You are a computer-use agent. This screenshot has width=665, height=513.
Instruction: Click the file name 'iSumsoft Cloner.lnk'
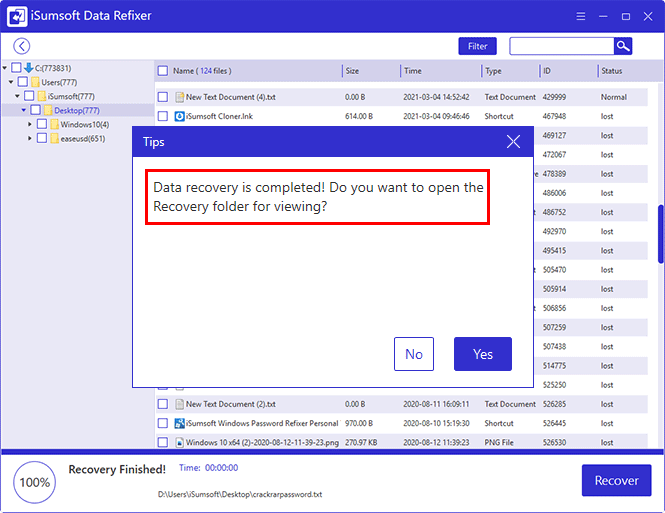pos(219,116)
